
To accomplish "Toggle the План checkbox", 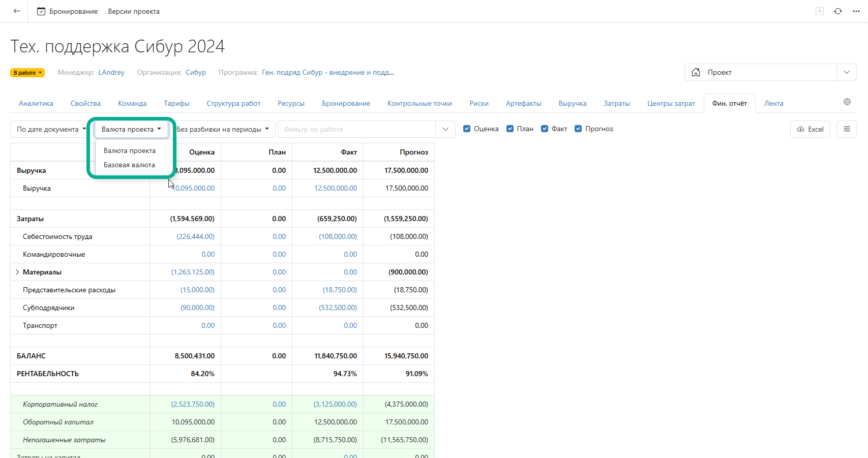I will [510, 129].
